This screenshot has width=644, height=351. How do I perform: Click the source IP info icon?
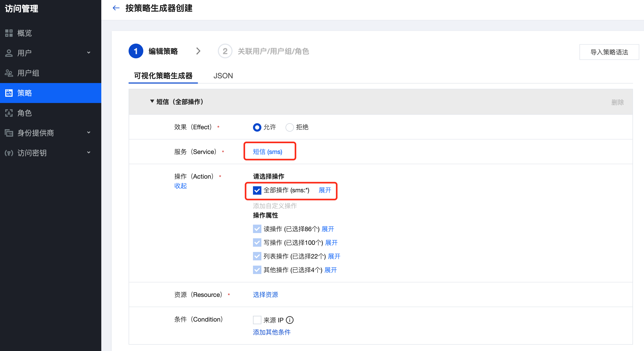(290, 320)
